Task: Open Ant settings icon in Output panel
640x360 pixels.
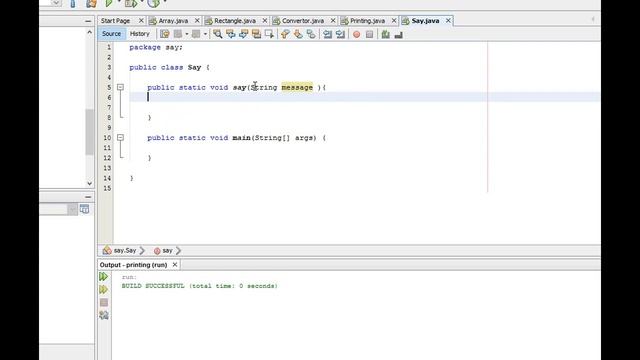Action: click(104, 315)
